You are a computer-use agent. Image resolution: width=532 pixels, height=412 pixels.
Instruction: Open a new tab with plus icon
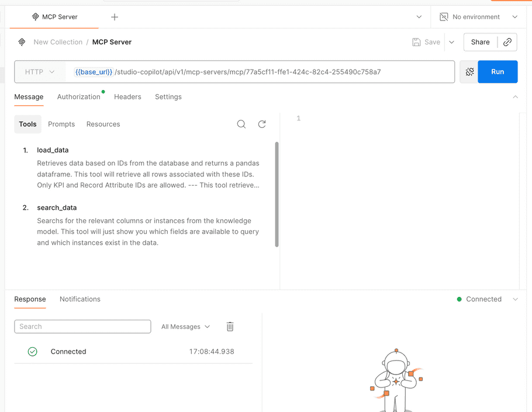pyautogui.click(x=115, y=17)
